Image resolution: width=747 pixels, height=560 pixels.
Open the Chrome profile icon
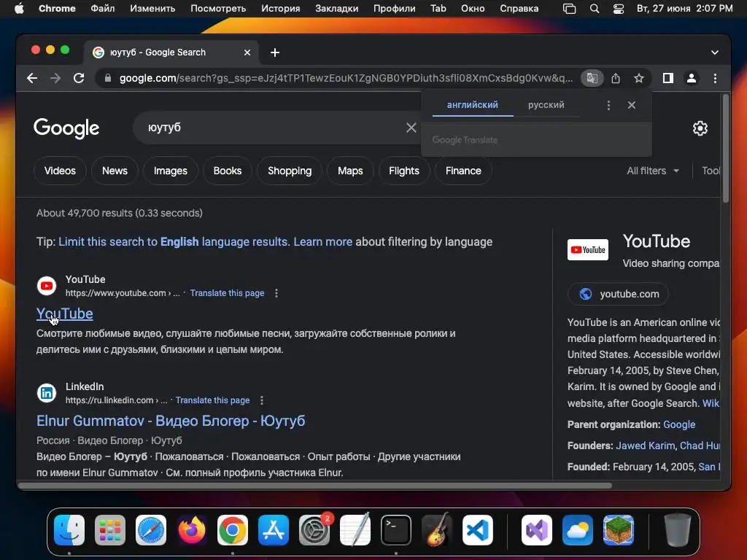692,78
